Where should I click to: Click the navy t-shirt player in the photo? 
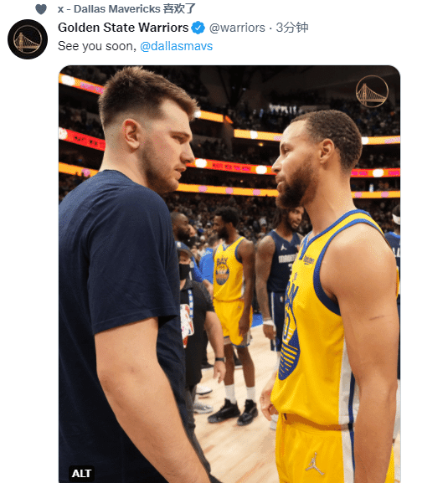click(130, 277)
